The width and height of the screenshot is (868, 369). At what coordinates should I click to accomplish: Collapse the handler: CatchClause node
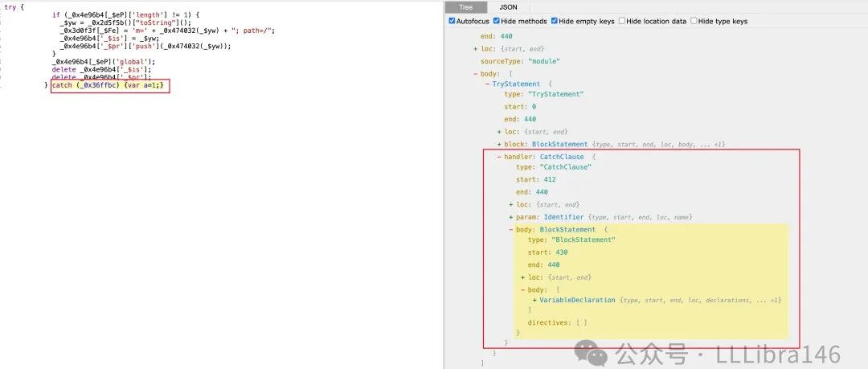499,157
